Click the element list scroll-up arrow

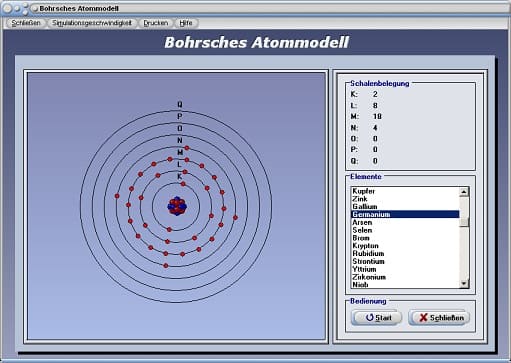point(464,192)
